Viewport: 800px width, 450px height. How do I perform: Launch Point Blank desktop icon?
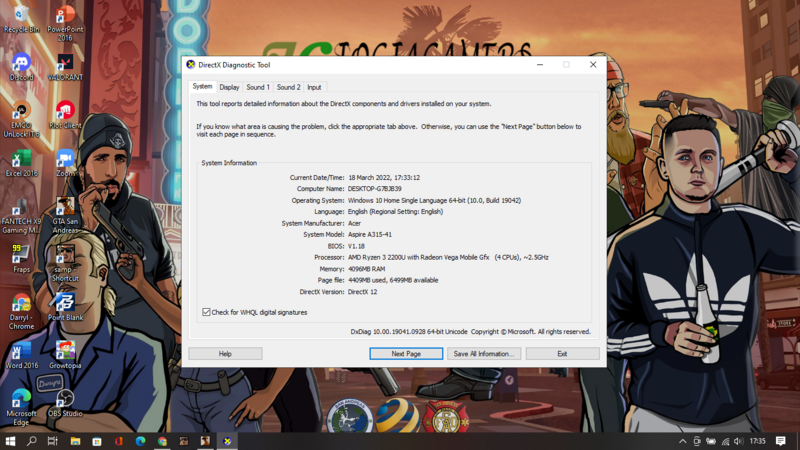click(65, 307)
